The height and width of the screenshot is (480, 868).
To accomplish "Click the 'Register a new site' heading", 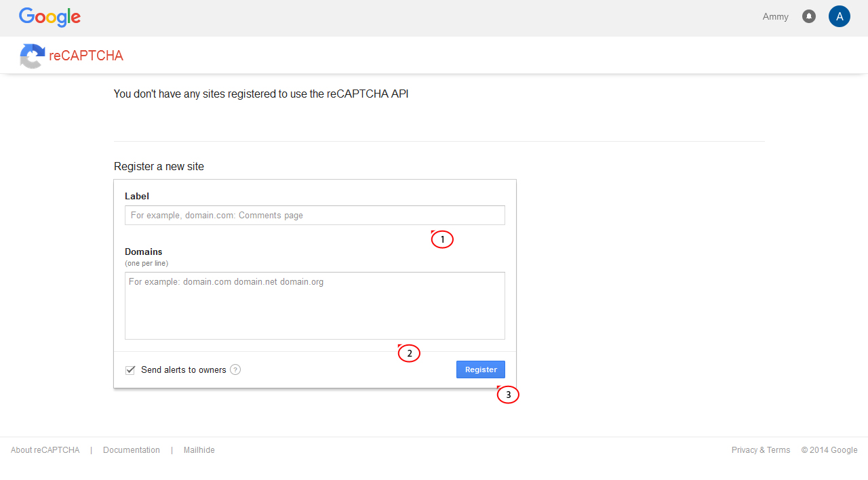I will 159,167.
